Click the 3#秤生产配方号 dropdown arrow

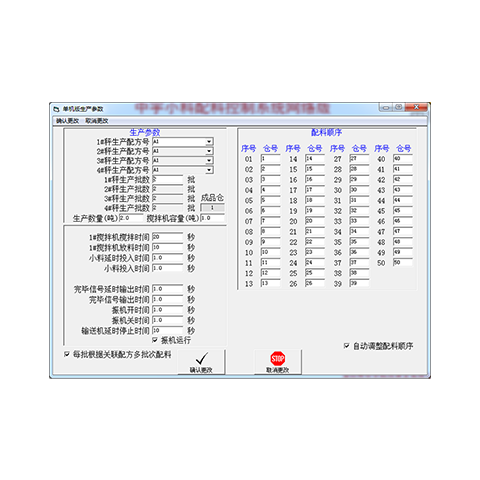(x=209, y=160)
